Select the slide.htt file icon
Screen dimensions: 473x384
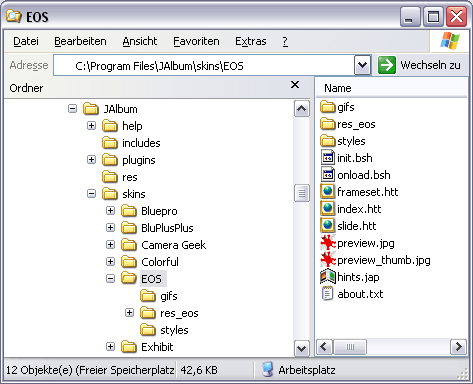click(328, 226)
